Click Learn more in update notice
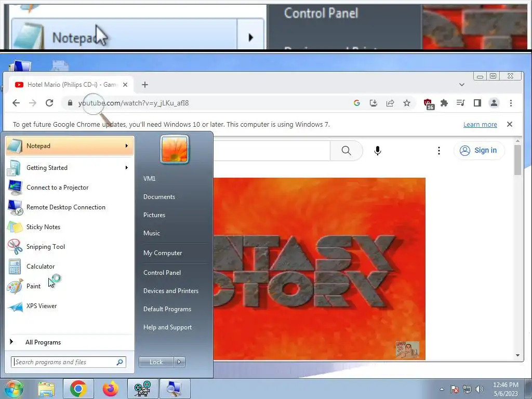 480,125
